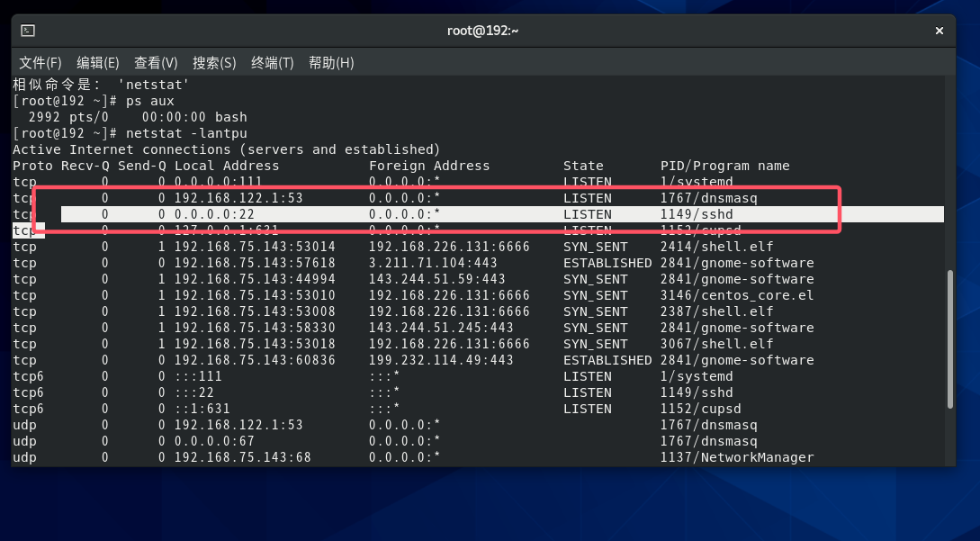Viewport: 980px width, 541px height.
Task: Click foreign address 3.211.71.104:443
Action: click(x=433, y=264)
